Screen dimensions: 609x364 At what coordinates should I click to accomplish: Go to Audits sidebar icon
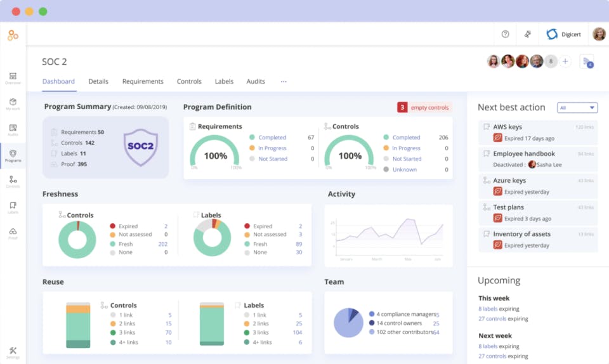point(13,130)
